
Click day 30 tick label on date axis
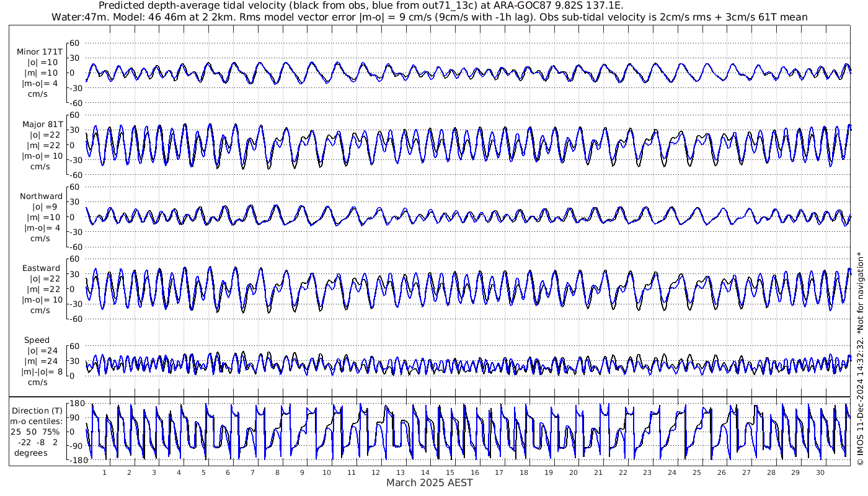(x=820, y=472)
